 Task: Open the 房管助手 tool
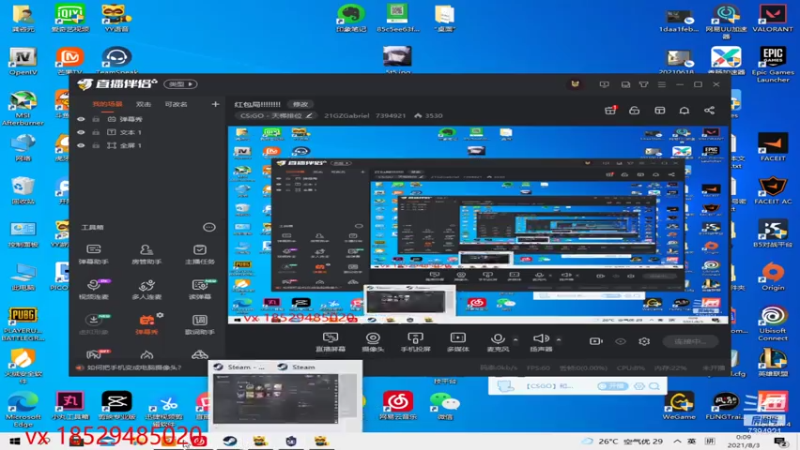click(x=146, y=254)
